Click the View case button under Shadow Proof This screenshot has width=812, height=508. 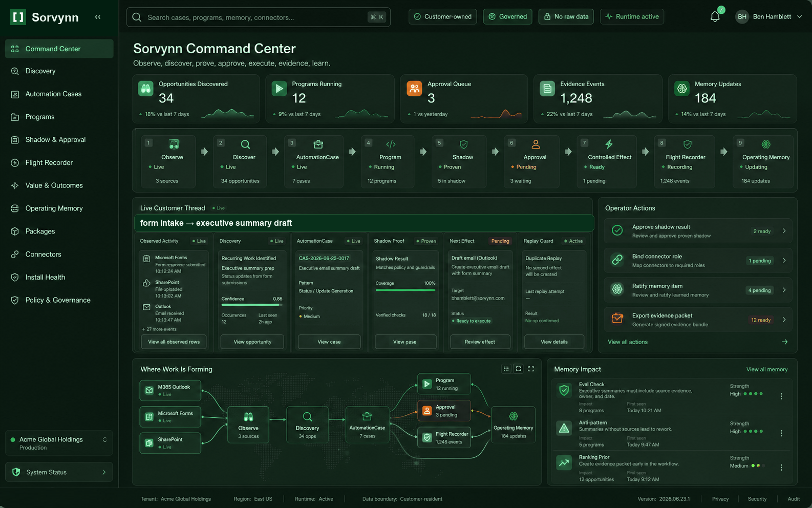(x=405, y=342)
